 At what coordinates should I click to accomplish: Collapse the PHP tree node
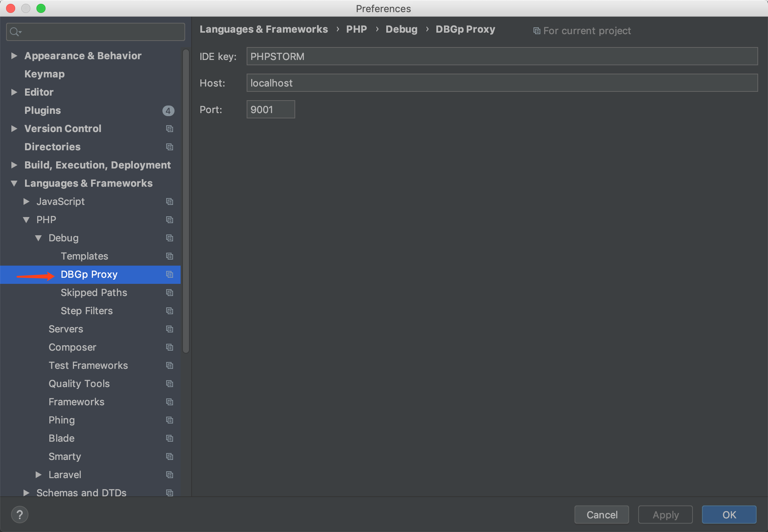coord(26,220)
